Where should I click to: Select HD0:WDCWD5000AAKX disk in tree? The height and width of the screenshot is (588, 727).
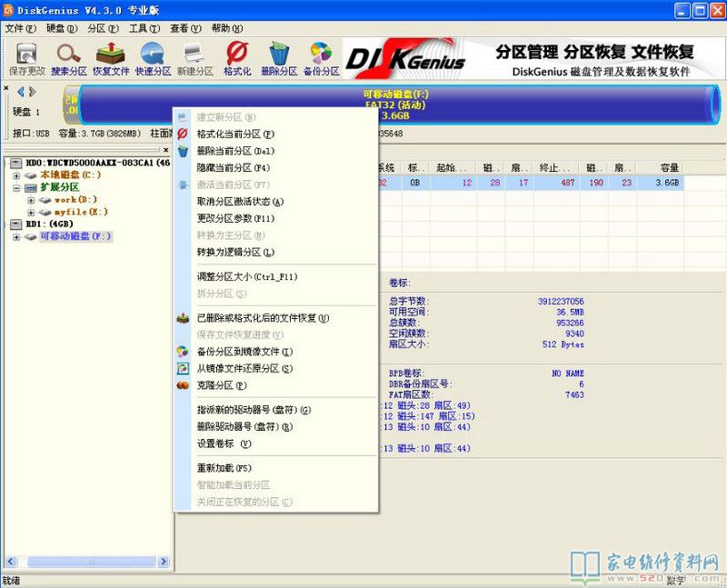[x=98, y=163]
